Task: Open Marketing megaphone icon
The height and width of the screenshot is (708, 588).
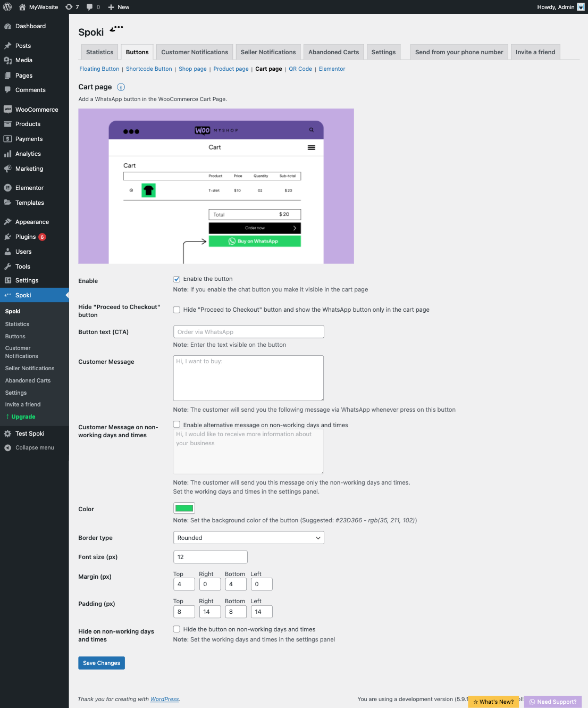Action: (7, 169)
